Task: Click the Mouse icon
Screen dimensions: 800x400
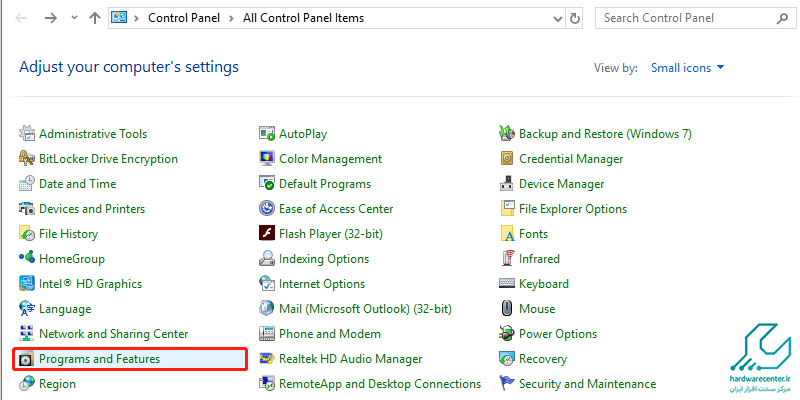Action: coord(507,309)
